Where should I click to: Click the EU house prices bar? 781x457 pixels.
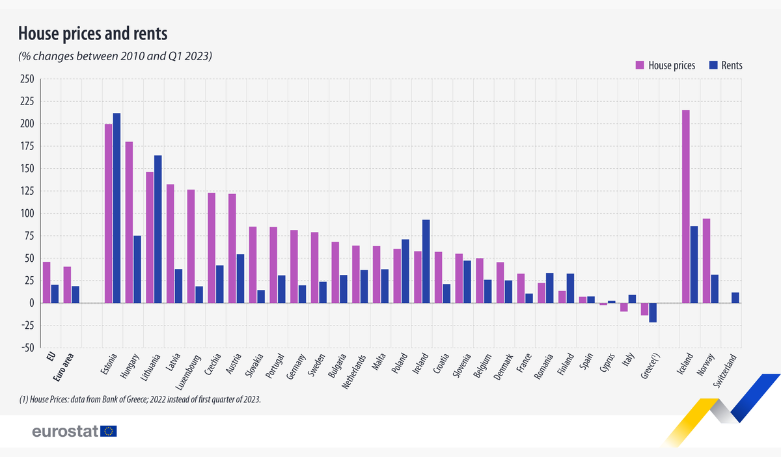pyautogui.click(x=47, y=282)
